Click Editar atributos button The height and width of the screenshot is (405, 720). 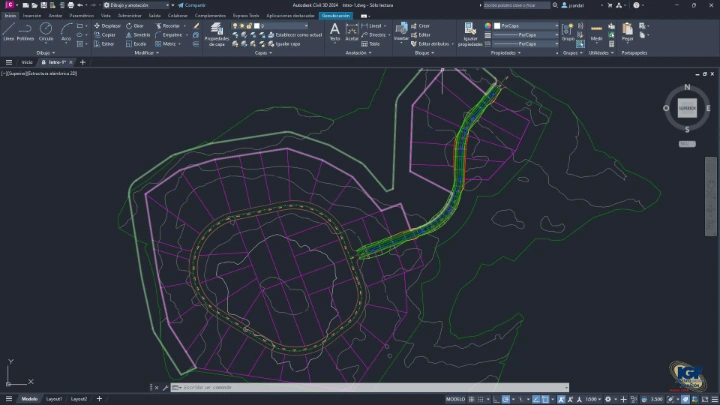[433, 44]
